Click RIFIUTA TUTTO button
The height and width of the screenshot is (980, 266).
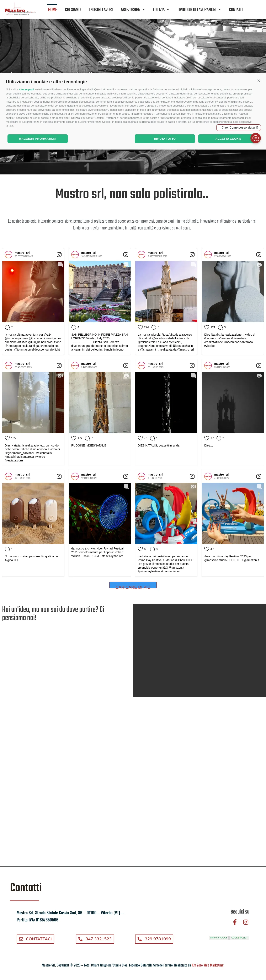click(x=165, y=139)
